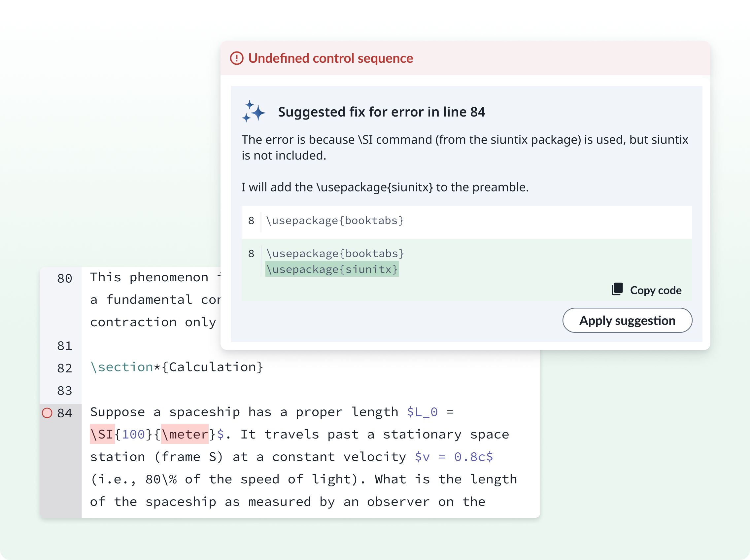This screenshot has width=750, height=560.
Task: Click the Copy code clipboard icon
Action: (x=618, y=290)
